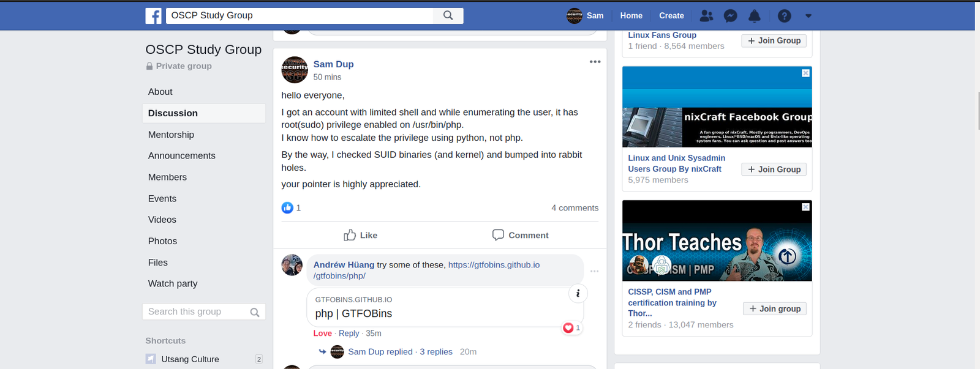Open Notifications bell icon

point(755,16)
